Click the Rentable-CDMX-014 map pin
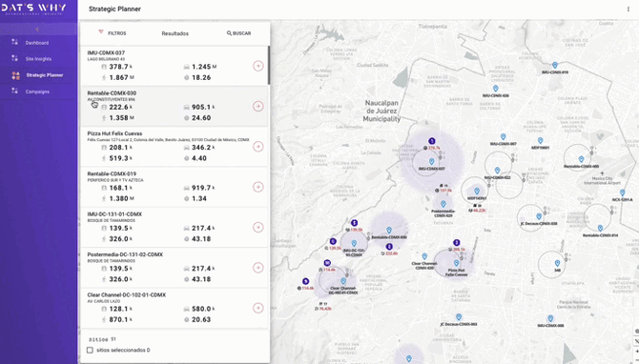639x364 pixels. 600,229
